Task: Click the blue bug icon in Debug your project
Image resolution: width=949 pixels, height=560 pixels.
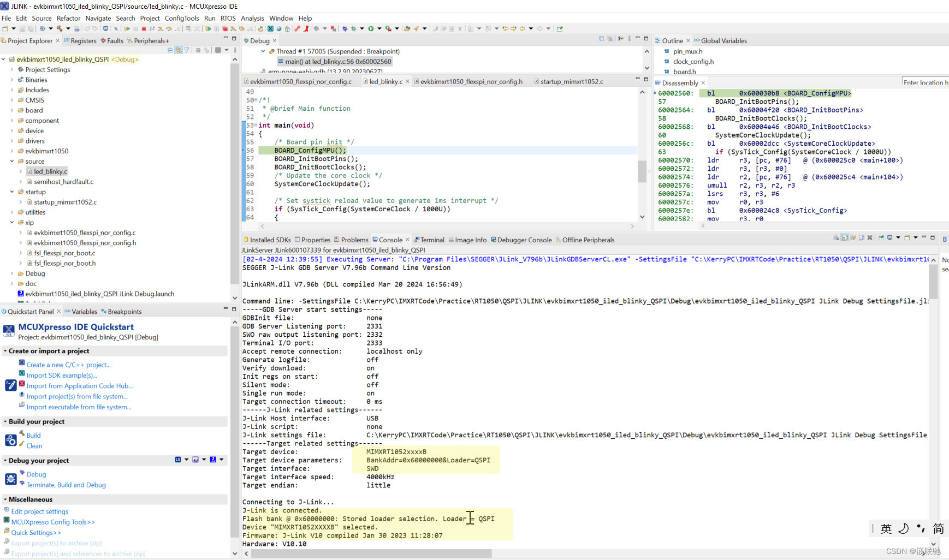Action: [11, 479]
